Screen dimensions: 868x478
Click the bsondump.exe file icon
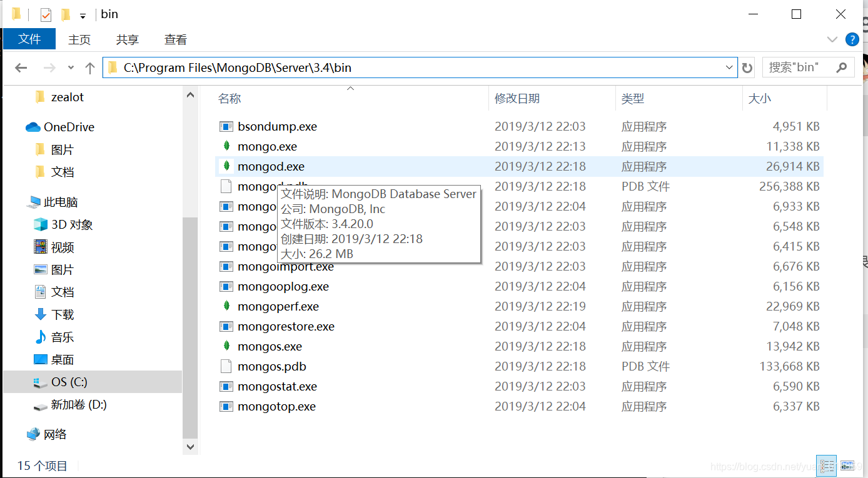[x=226, y=126]
